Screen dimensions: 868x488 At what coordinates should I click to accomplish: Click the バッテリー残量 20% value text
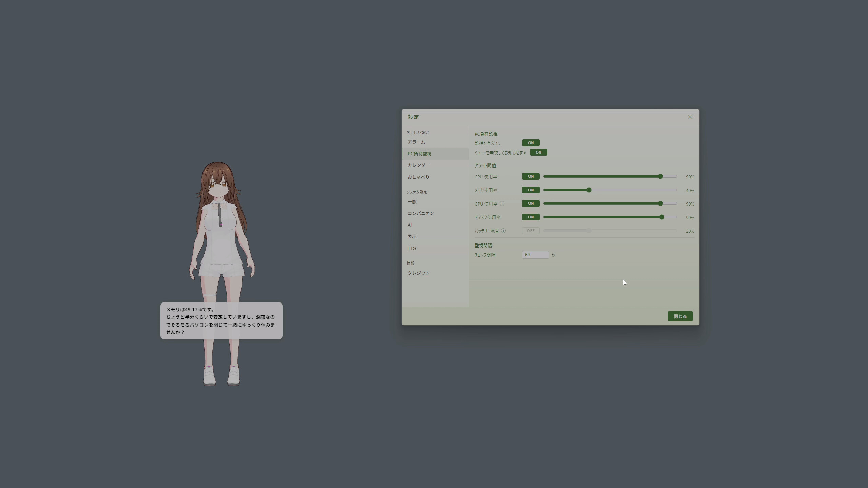tap(690, 231)
